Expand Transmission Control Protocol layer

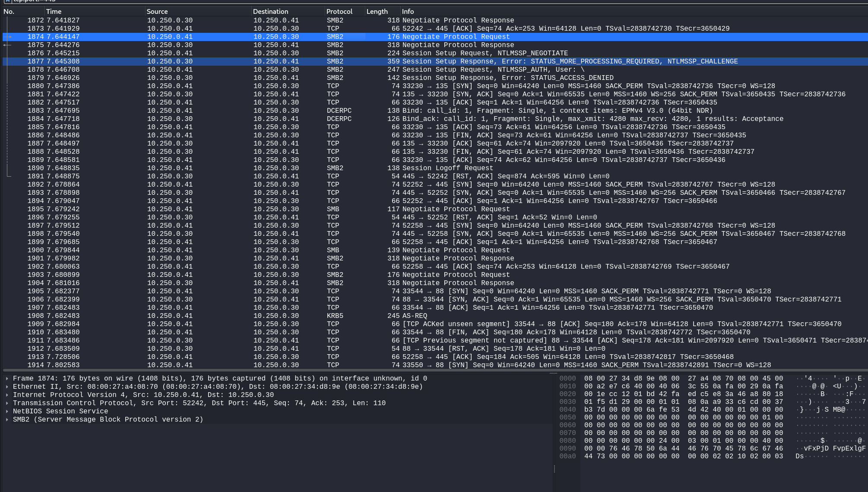click(7, 403)
